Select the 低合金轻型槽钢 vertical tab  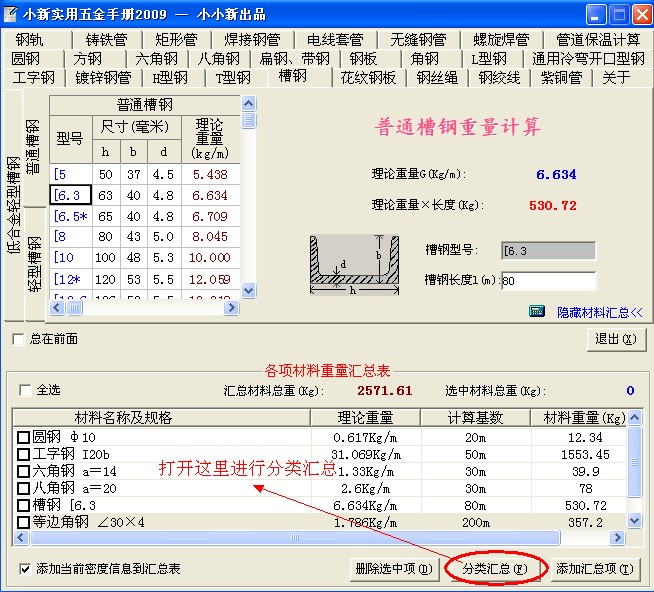pos(13,205)
